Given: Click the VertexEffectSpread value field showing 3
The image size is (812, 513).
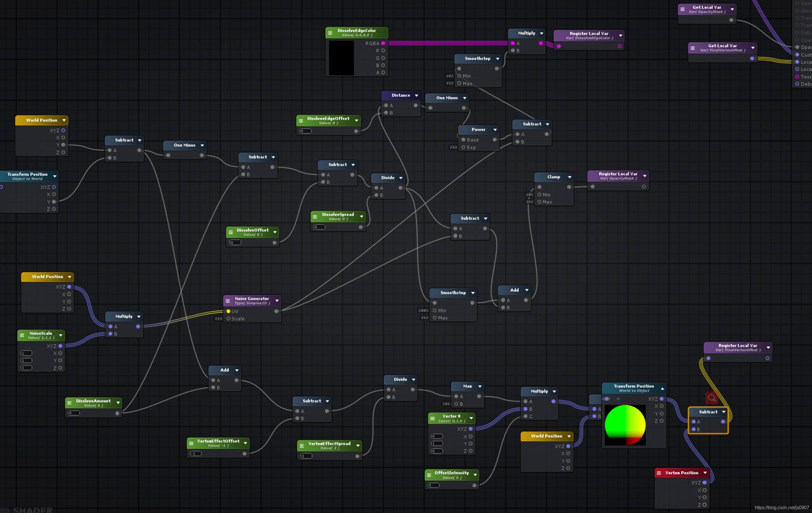Looking at the screenshot, I should [x=306, y=456].
